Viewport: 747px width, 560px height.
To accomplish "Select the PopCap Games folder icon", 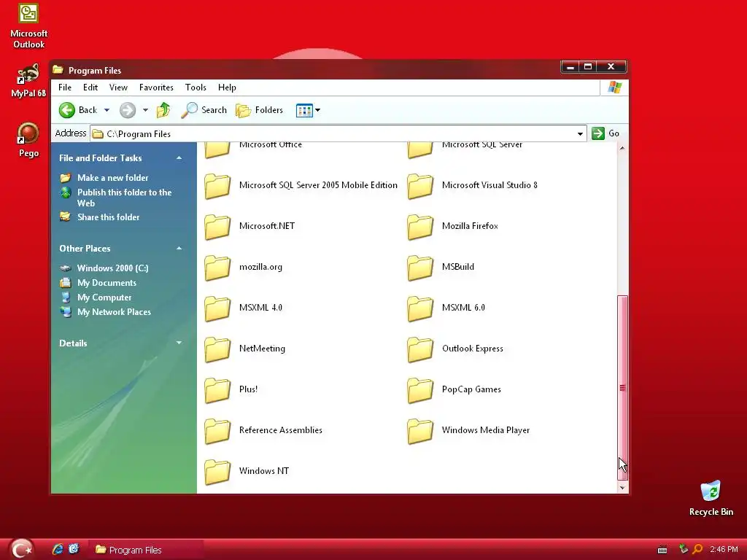I will (x=420, y=390).
